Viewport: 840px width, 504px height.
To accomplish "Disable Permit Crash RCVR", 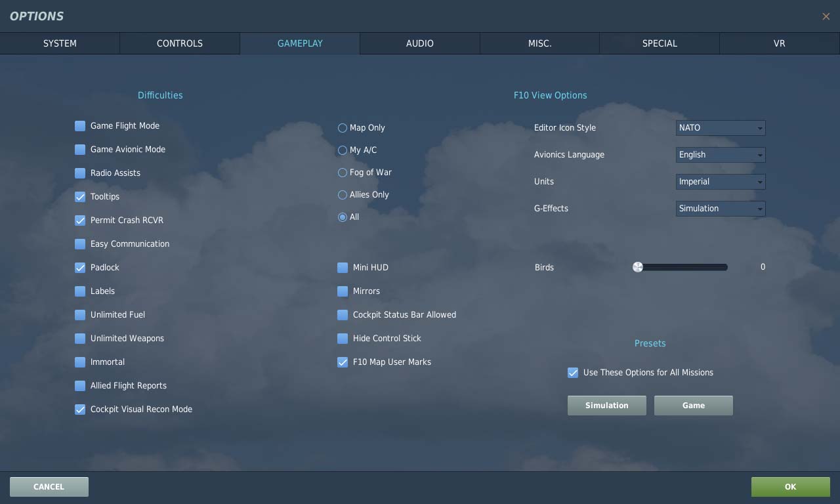I will coord(80,220).
